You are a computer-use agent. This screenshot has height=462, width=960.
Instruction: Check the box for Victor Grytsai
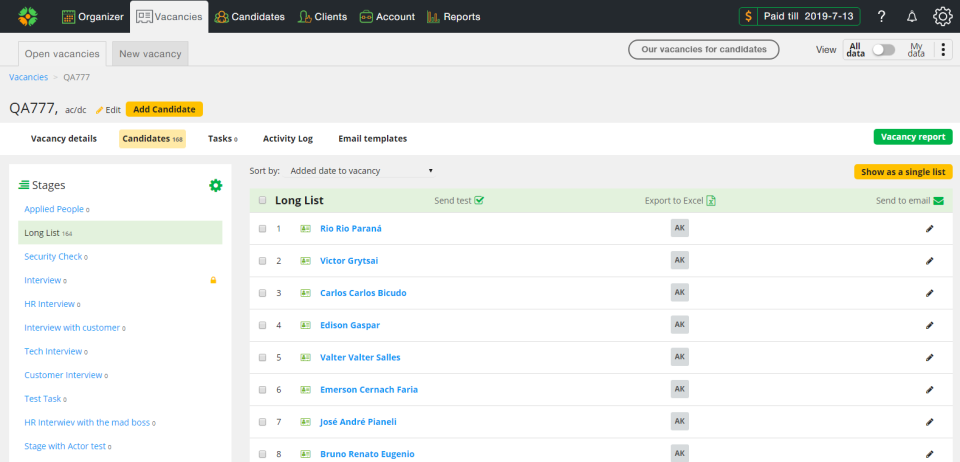pos(263,261)
